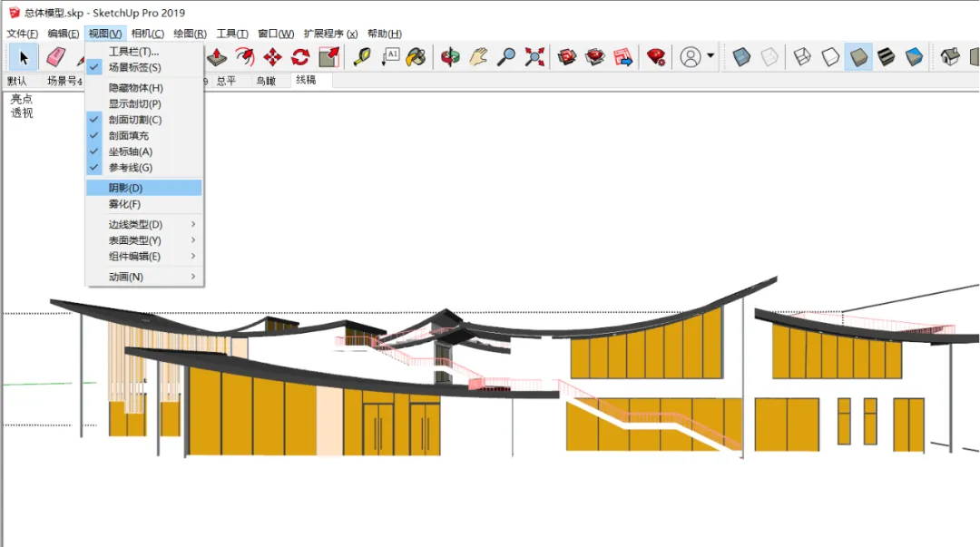Toggle 隐藏物体(H) visibility option
This screenshot has height=547, width=980.
(x=143, y=88)
